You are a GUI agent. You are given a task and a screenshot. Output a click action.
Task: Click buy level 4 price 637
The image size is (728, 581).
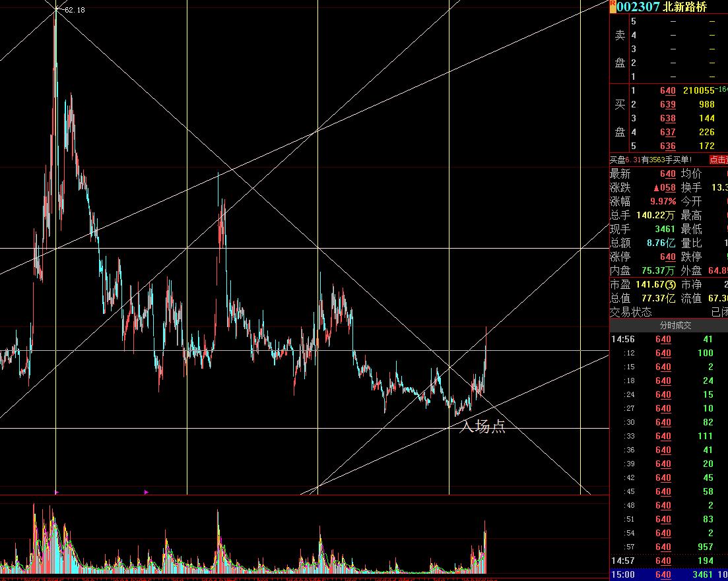click(x=668, y=133)
